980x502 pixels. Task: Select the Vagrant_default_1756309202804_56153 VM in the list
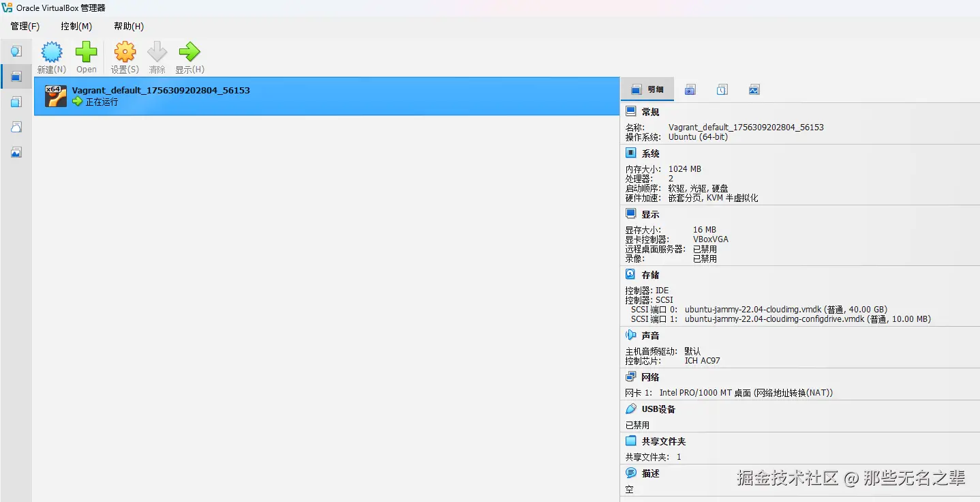click(x=326, y=96)
